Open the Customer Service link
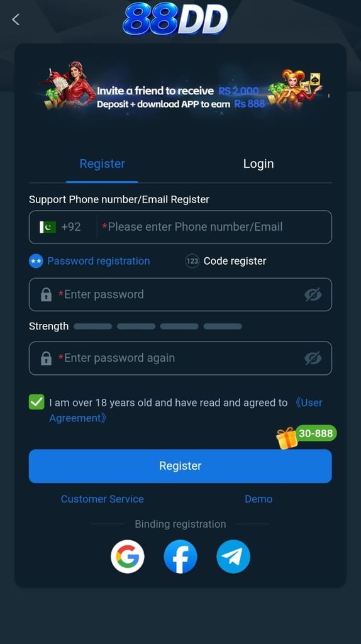 [103, 499]
